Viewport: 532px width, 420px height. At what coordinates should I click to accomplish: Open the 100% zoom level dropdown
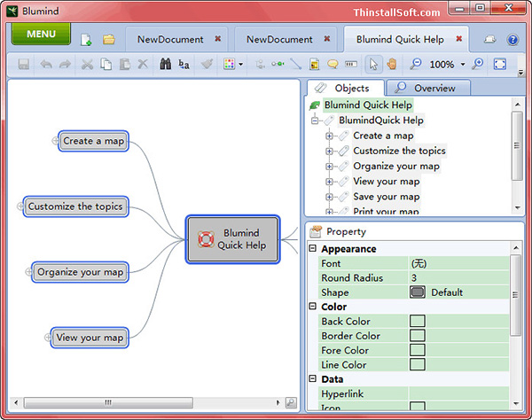pyautogui.click(x=463, y=65)
